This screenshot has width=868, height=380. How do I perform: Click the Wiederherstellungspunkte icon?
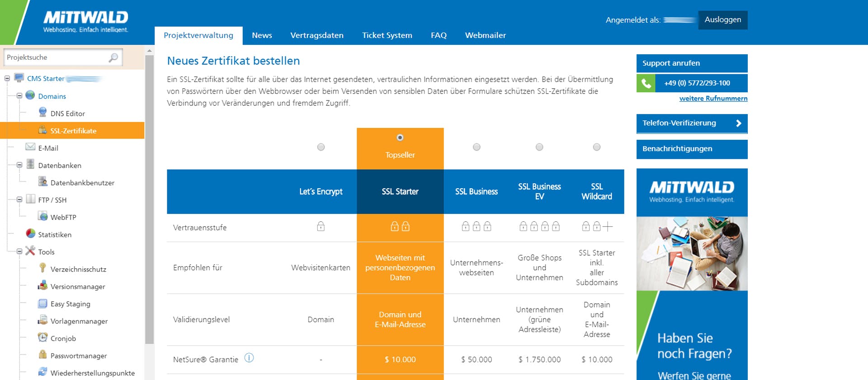42,372
